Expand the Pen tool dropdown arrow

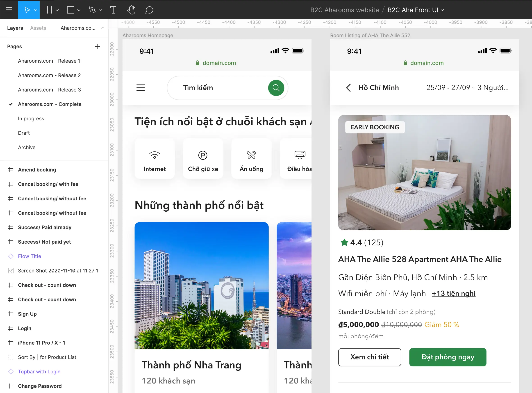(100, 10)
